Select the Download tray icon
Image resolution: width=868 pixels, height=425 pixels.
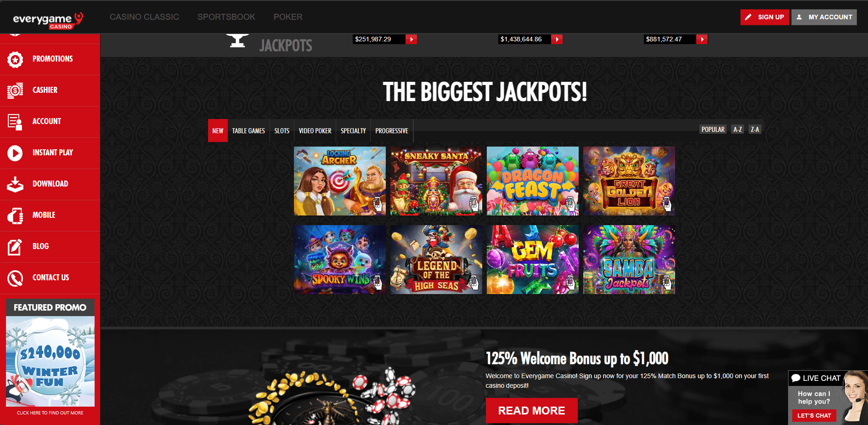point(15,184)
